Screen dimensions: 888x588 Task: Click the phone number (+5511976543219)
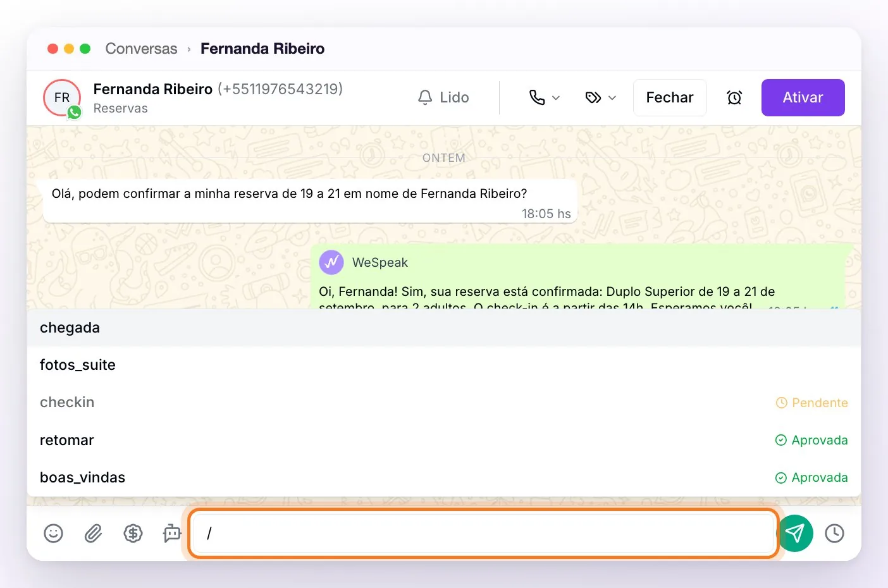click(x=280, y=89)
